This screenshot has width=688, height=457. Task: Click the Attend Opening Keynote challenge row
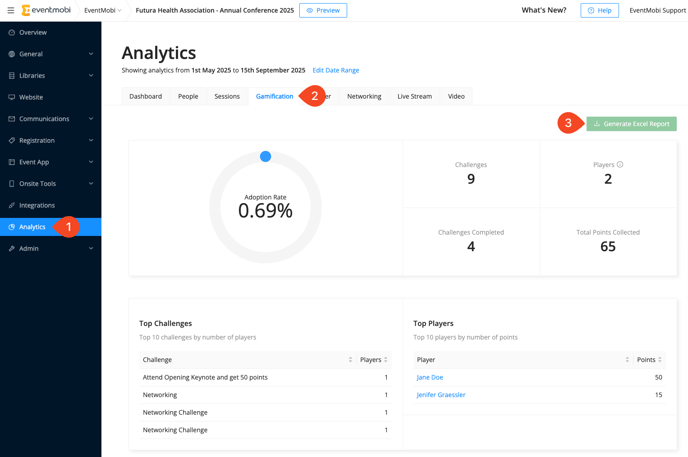(265, 377)
